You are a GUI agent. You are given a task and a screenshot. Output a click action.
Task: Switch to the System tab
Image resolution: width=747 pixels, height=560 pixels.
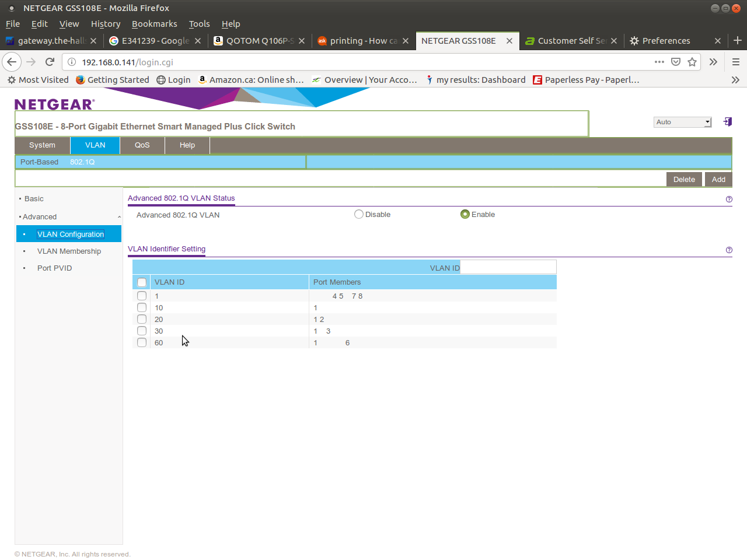point(43,145)
